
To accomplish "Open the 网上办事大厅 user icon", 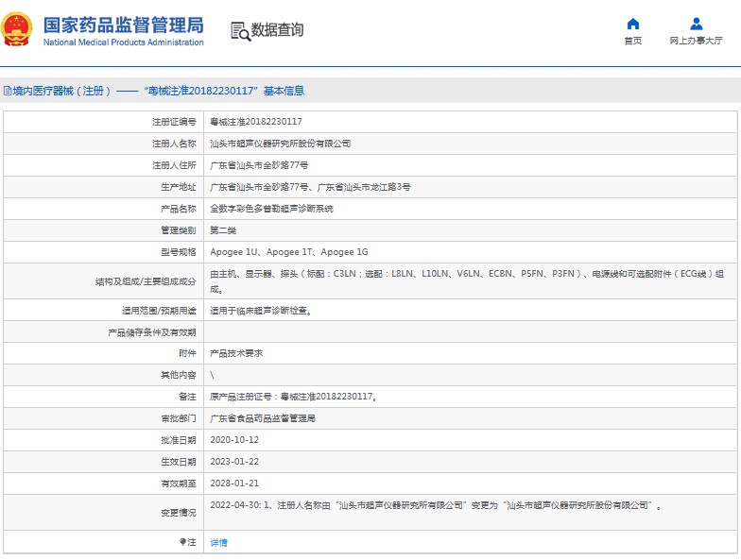I will click(x=696, y=24).
